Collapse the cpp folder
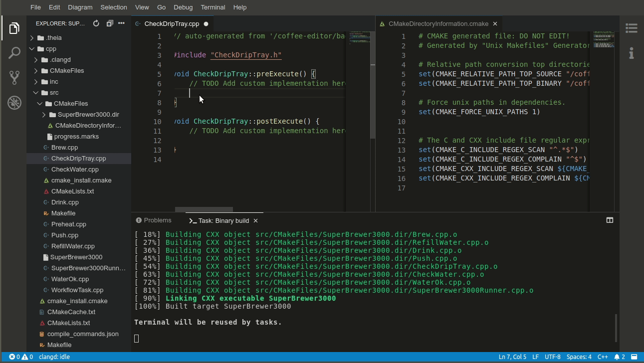Screen dimensions: 644x363 (32, 49)
